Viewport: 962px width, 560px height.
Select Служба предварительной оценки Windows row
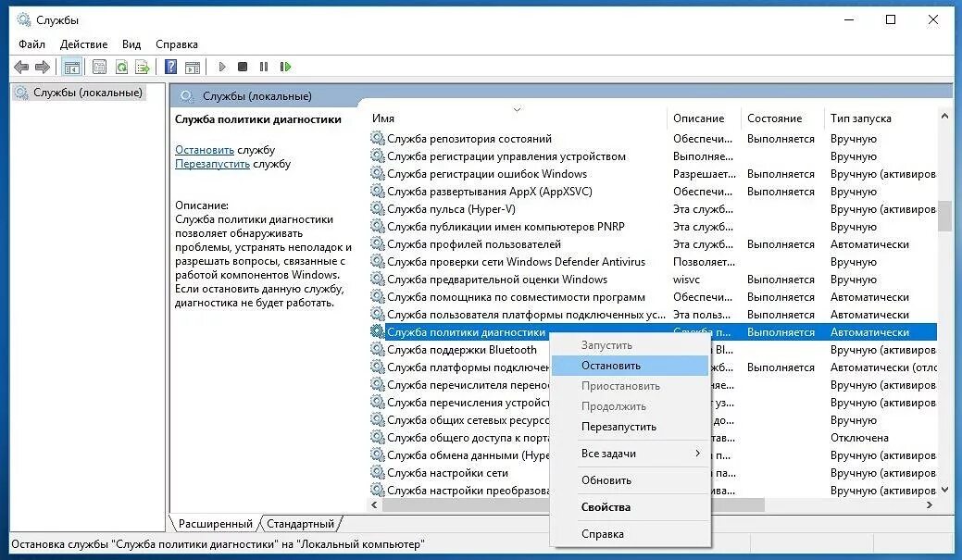point(653,280)
